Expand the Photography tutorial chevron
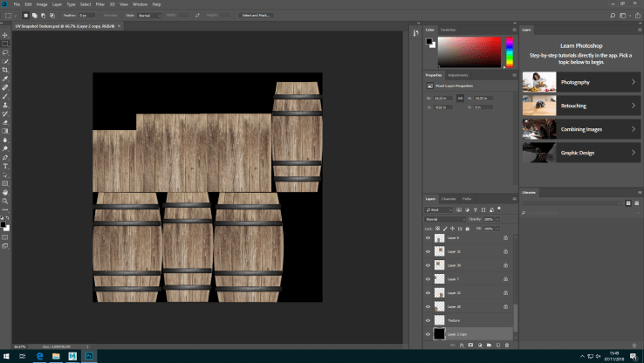 click(x=634, y=82)
